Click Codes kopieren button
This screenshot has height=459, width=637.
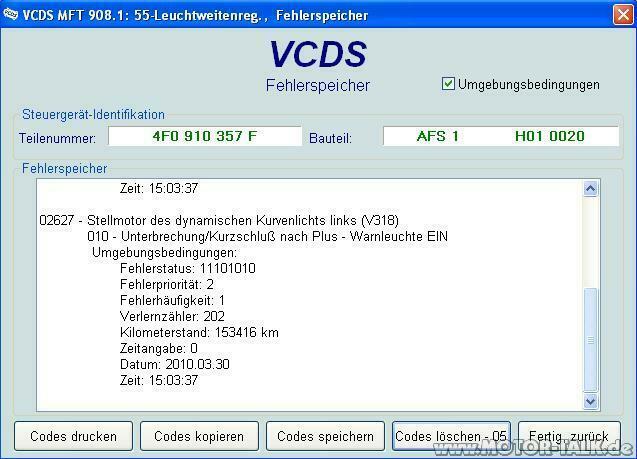coord(199,436)
